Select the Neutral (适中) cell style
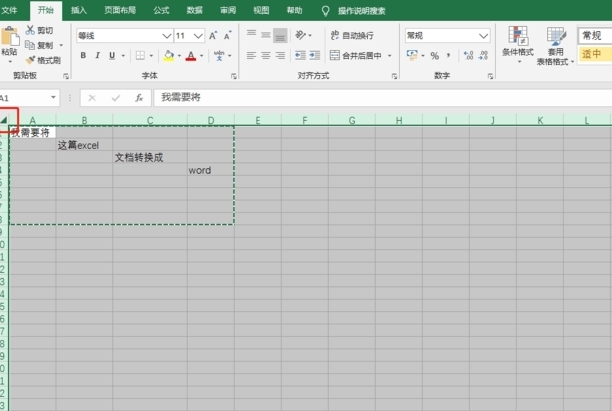 point(595,53)
